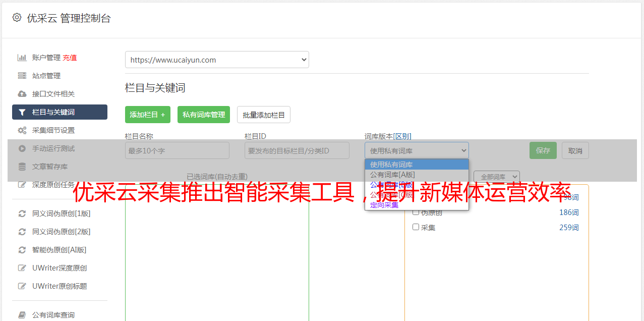Open the [区别] link next to 词库版本
The height and width of the screenshot is (321, 644).
402,136
